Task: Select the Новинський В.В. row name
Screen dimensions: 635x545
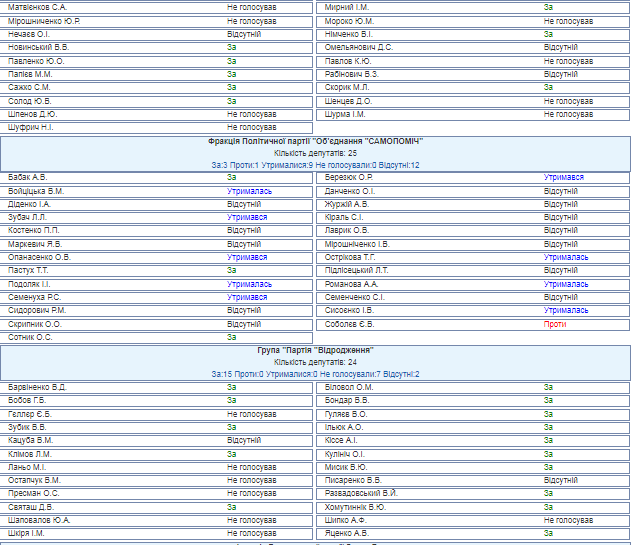Action: pos(38,47)
